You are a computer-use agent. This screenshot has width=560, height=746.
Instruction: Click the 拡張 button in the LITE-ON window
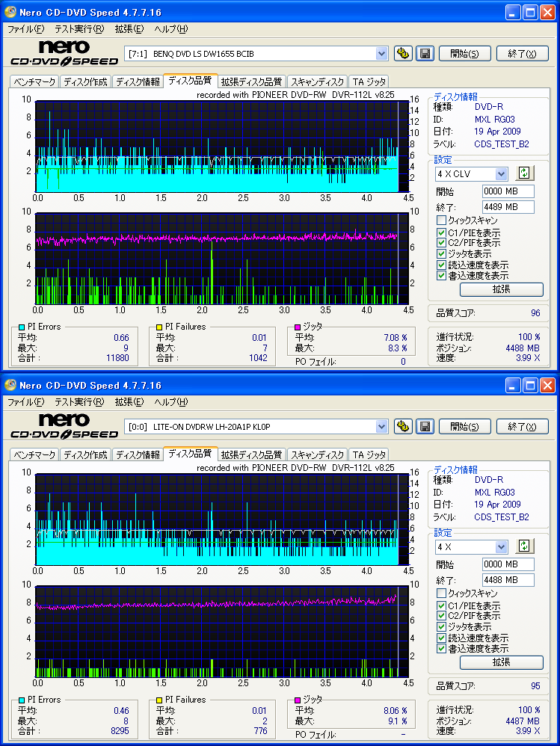pos(501,662)
